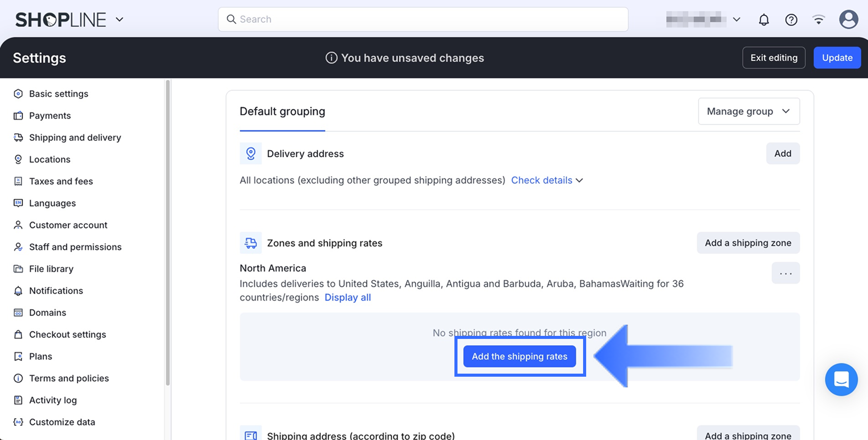The height and width of the screenshot is (440, 868).
Task: Open the user profile avatar
Action: (848, 20)
